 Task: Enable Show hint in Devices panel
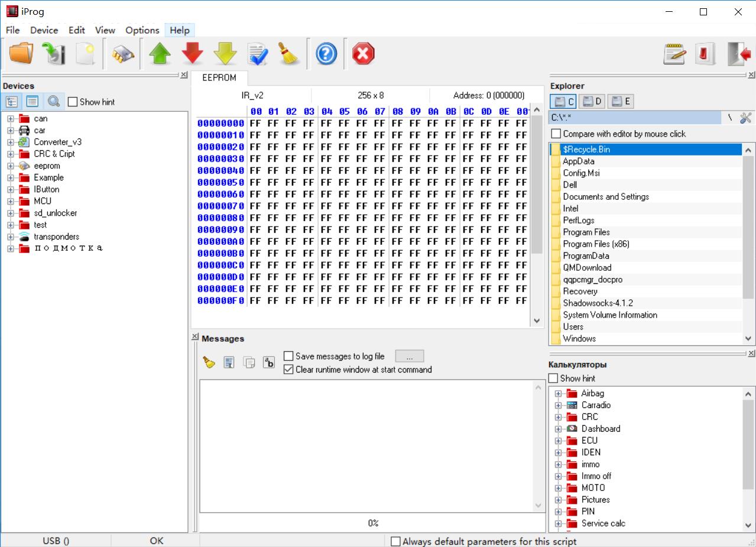(73, 102)
